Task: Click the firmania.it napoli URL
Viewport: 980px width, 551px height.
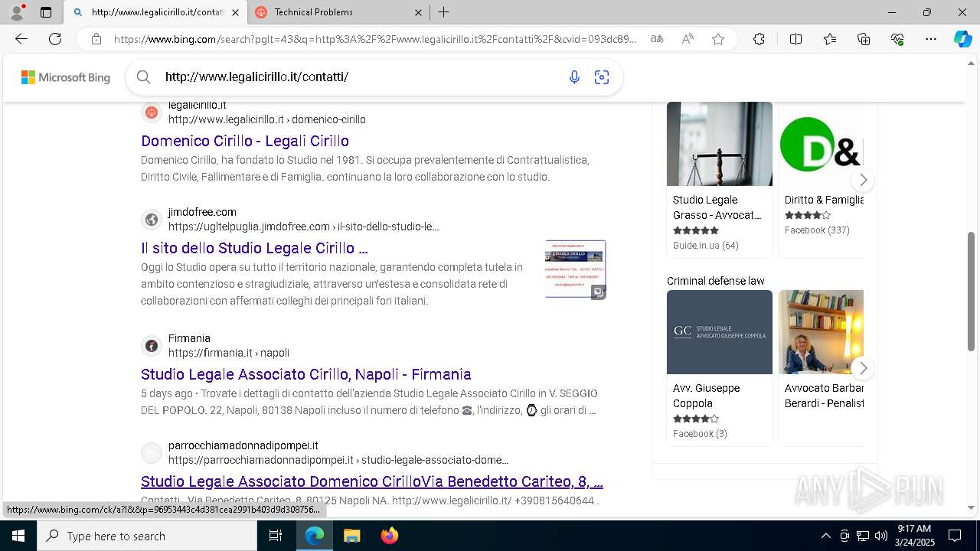Action: pos(229,353)
